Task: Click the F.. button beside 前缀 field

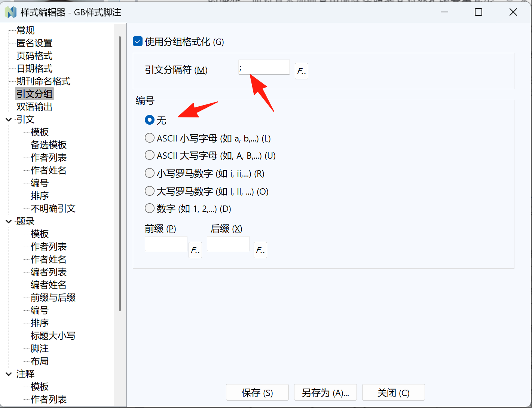Action: tap(195, 250)
